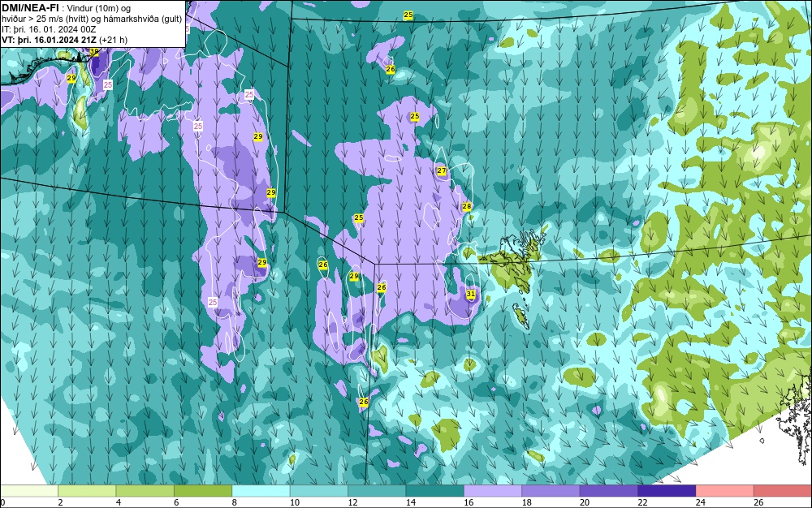Click the legend scale value 14

click(411, 503)
